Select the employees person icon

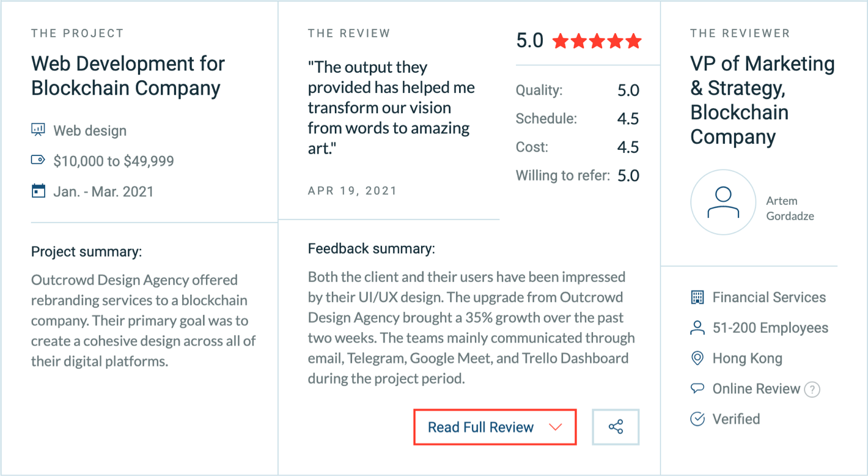click(697, 327)
